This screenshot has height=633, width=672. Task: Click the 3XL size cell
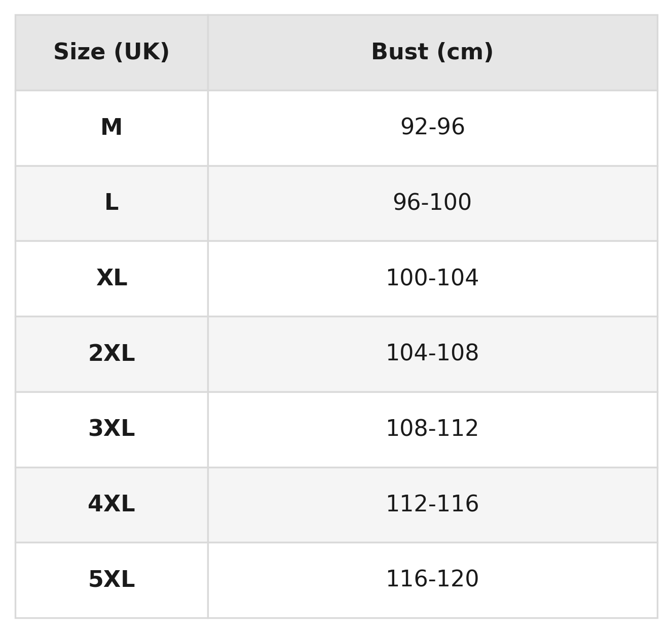[111, 429]
